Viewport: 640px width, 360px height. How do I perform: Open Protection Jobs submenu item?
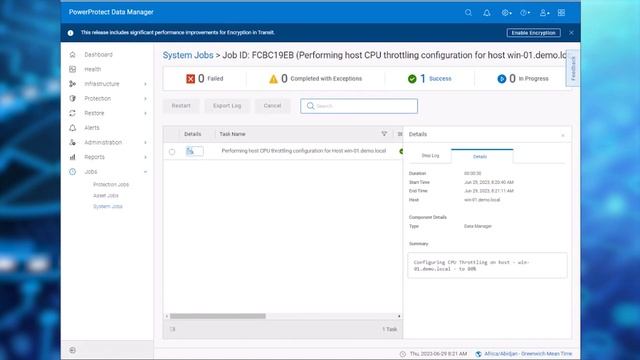pyautogui.click(x=111, y=184)
